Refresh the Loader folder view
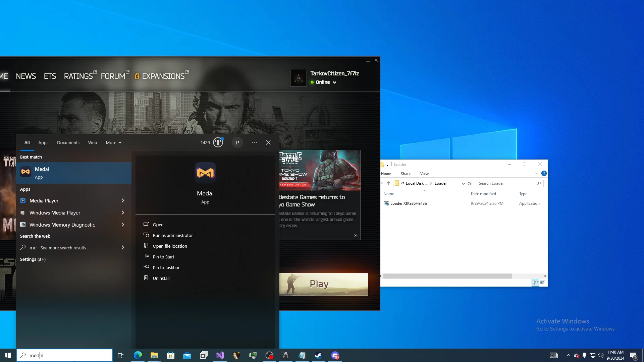The width and height of the screenshot is (644, 362). tap(469, 183)
